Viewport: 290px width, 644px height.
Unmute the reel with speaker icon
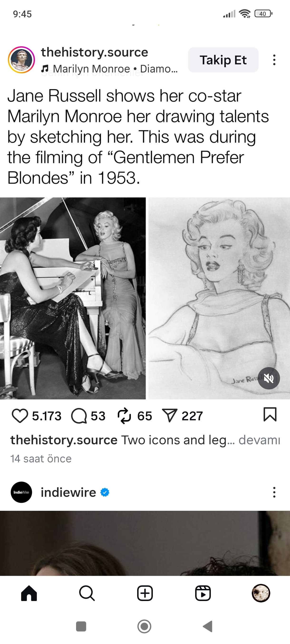click(269, 378)
